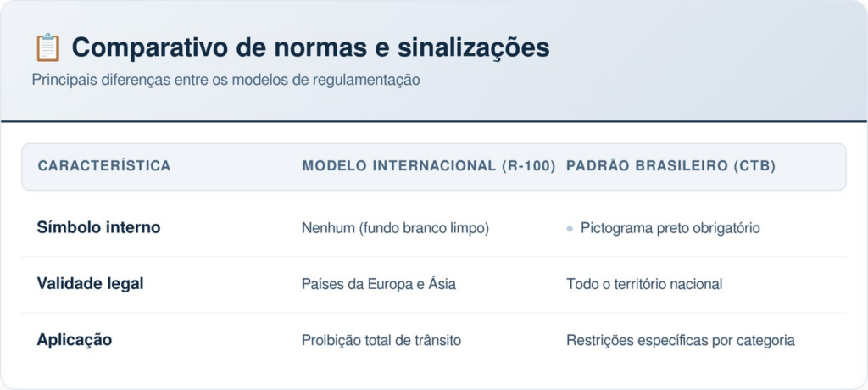The height and width of the screenshot is (390, 868).
Task: Click the Todo o território nacional cell
Action: pos(644,284)
